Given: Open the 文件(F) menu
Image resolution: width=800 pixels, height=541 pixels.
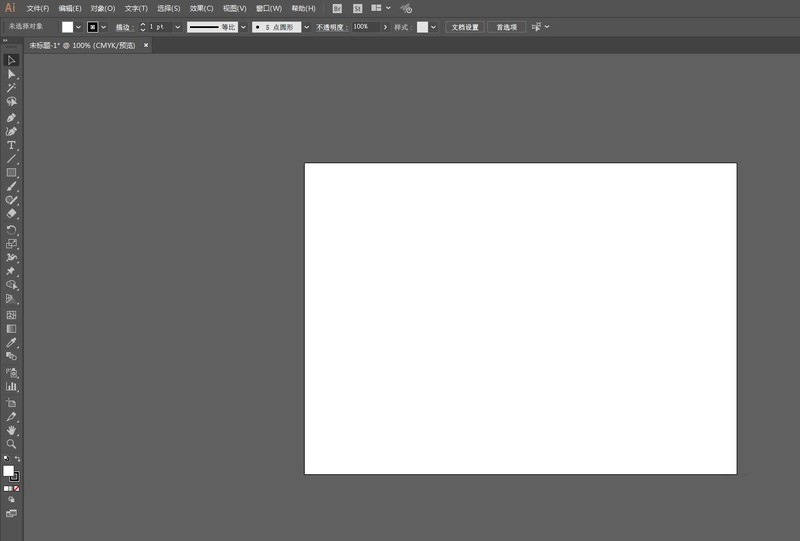Looking at the screenshot, I should click(x=38, y=8).
